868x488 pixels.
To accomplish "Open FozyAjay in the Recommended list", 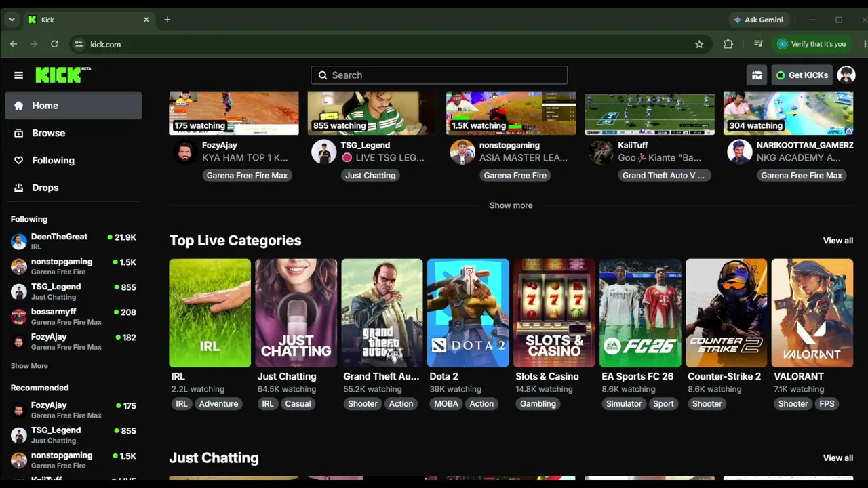I will (73, 410).
